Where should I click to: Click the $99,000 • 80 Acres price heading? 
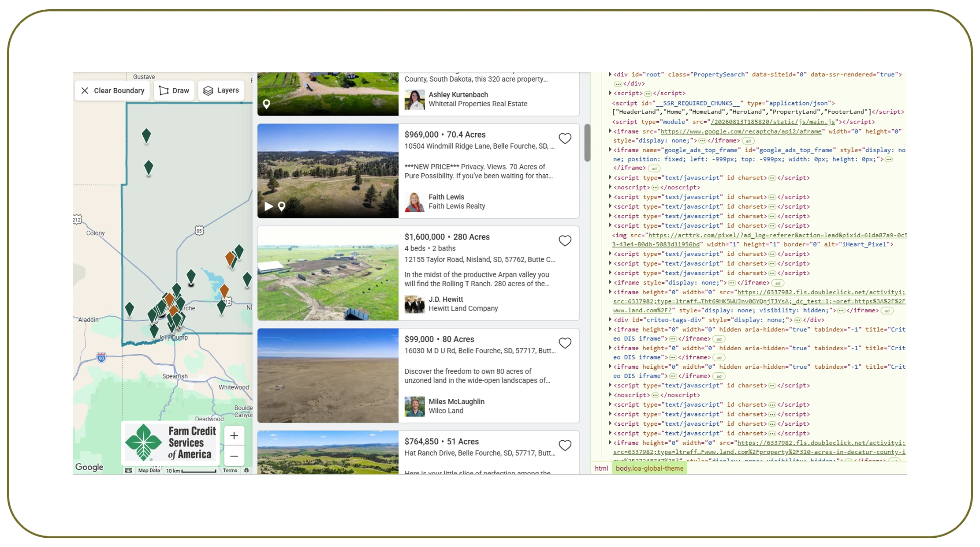pos(439,339)
